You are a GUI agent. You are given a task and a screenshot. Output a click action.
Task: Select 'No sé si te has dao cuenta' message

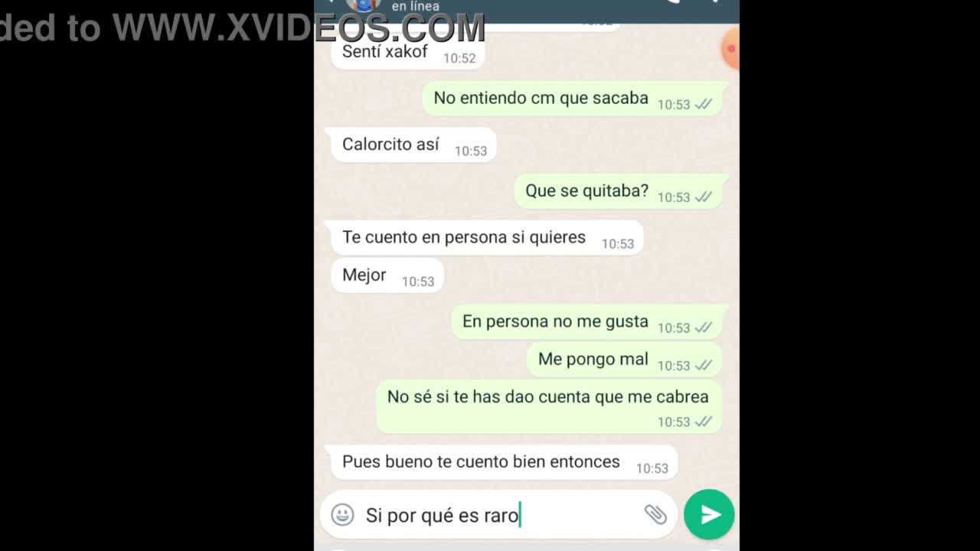(549, 407)
